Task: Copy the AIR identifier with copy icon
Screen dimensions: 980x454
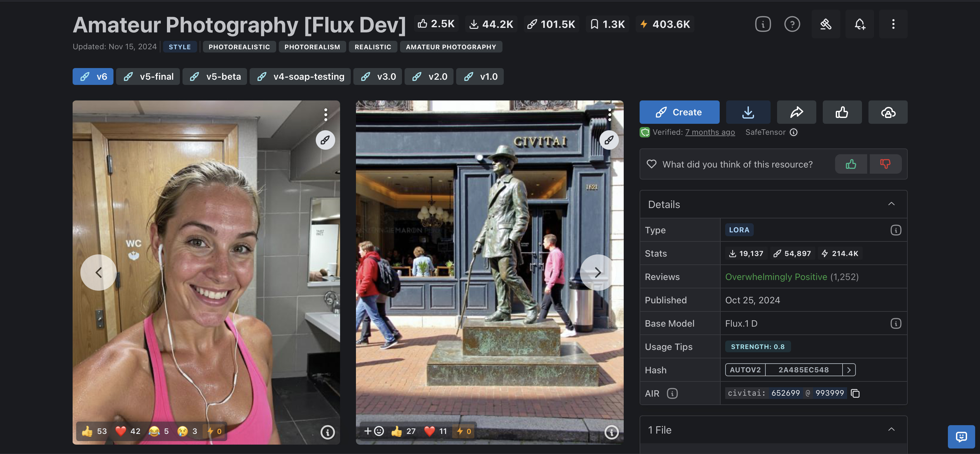Action: click(x=855, y=393)
